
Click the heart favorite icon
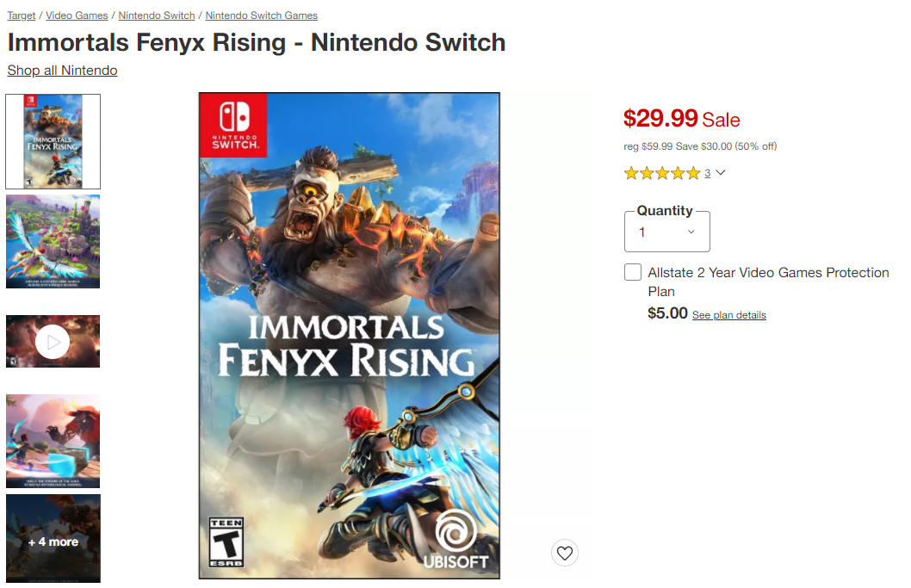click(565, 553)
